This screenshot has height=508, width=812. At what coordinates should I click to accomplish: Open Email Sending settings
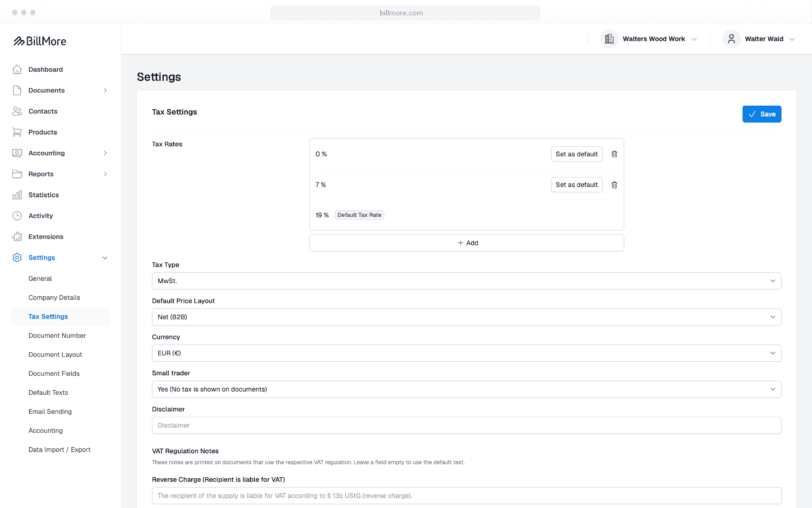[50, 411]
